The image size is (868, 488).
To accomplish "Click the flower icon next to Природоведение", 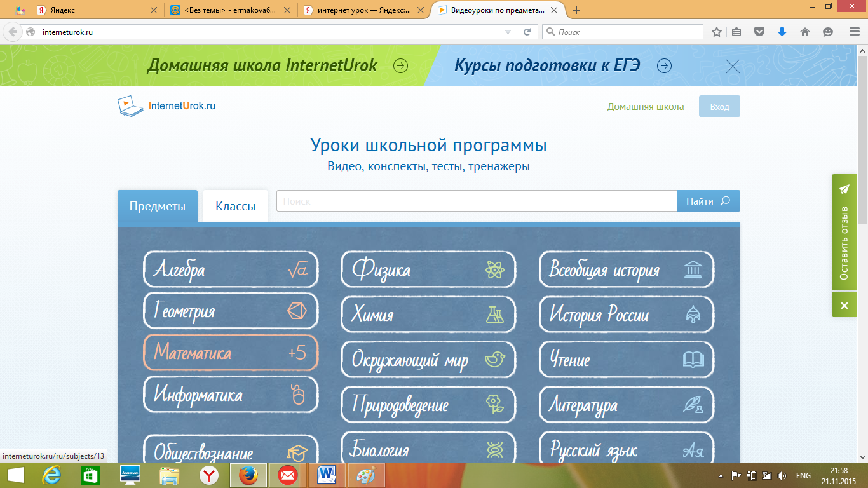I will pos(494,404).
